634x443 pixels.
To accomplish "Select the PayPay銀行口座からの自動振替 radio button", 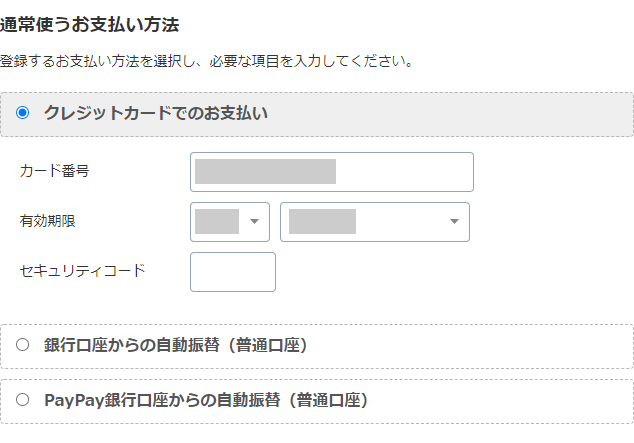I will click(x=23, y=400).
